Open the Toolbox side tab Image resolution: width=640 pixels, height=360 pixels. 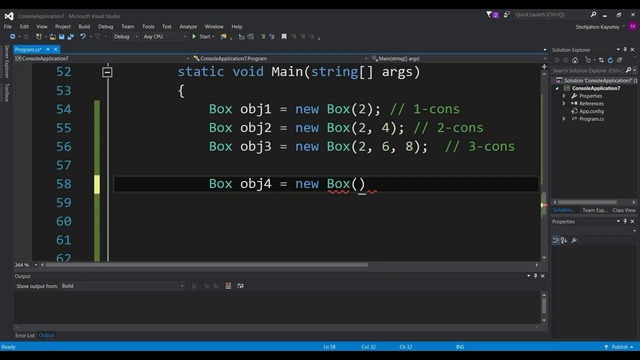(x=7, y=93)
